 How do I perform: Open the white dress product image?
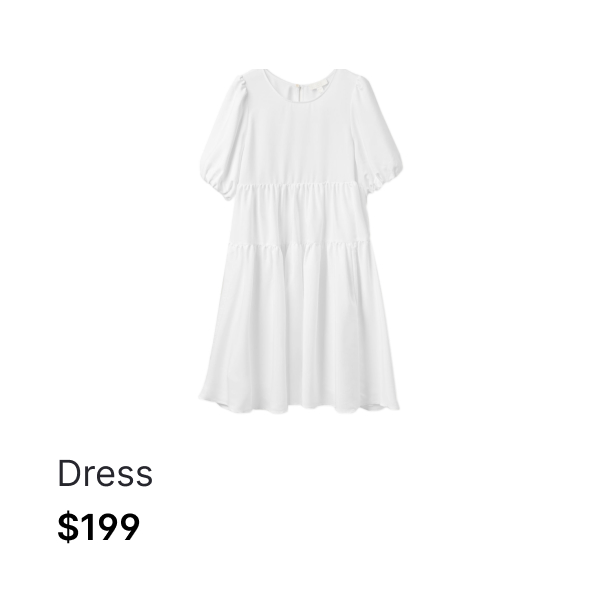tap(300, 241)
